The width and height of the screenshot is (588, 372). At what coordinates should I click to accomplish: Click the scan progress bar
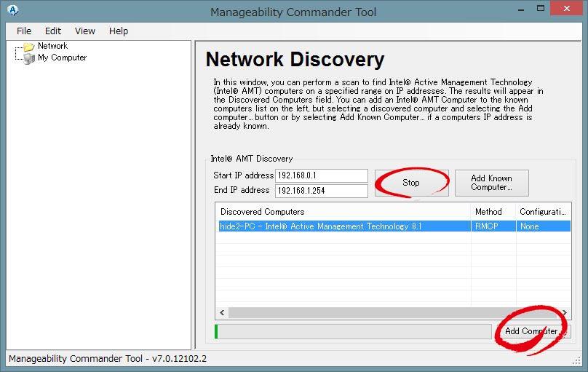tap(353, 331)
